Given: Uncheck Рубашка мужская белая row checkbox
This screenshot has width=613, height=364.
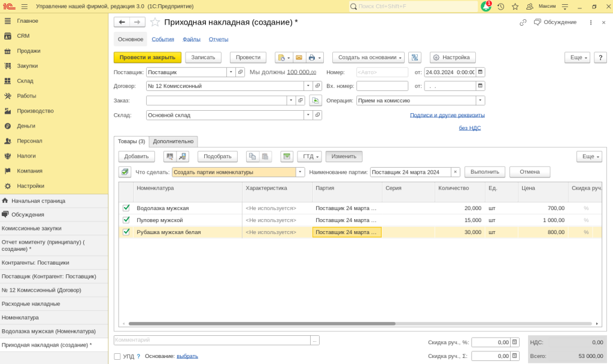Looking at the screenshot, I should [x=126, y=232].
